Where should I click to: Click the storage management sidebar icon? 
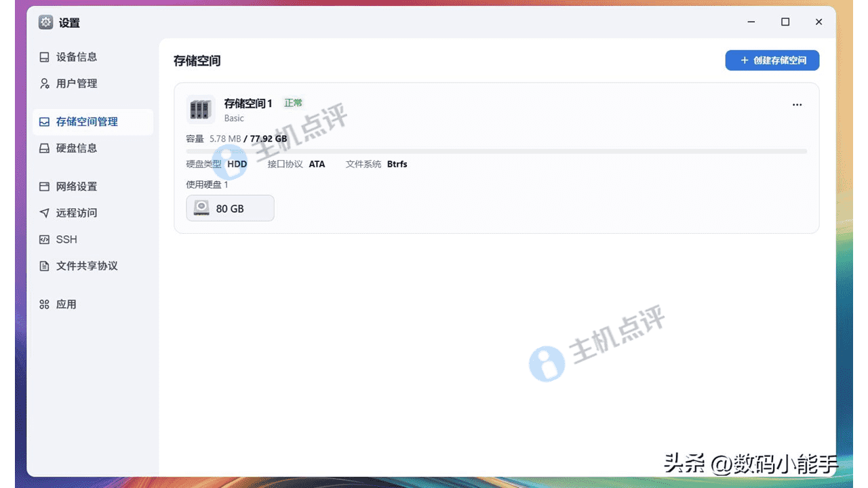coord(45,122)
